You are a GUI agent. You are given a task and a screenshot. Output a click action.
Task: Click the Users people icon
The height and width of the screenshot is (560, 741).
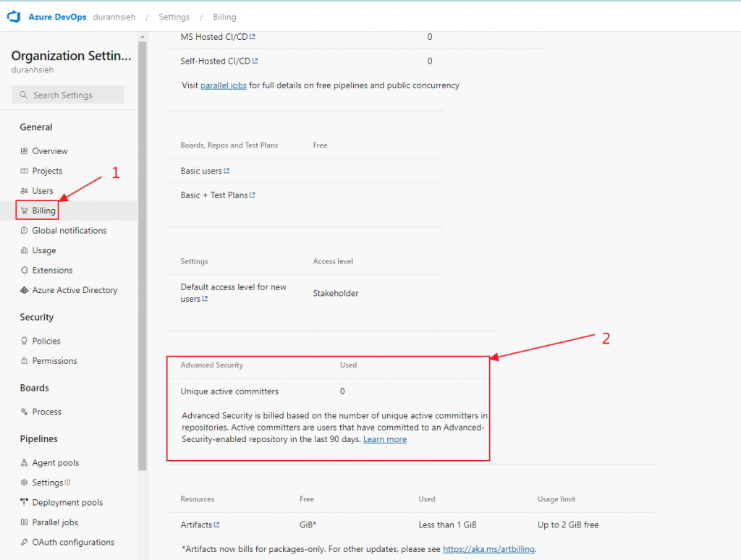point(24,191)
